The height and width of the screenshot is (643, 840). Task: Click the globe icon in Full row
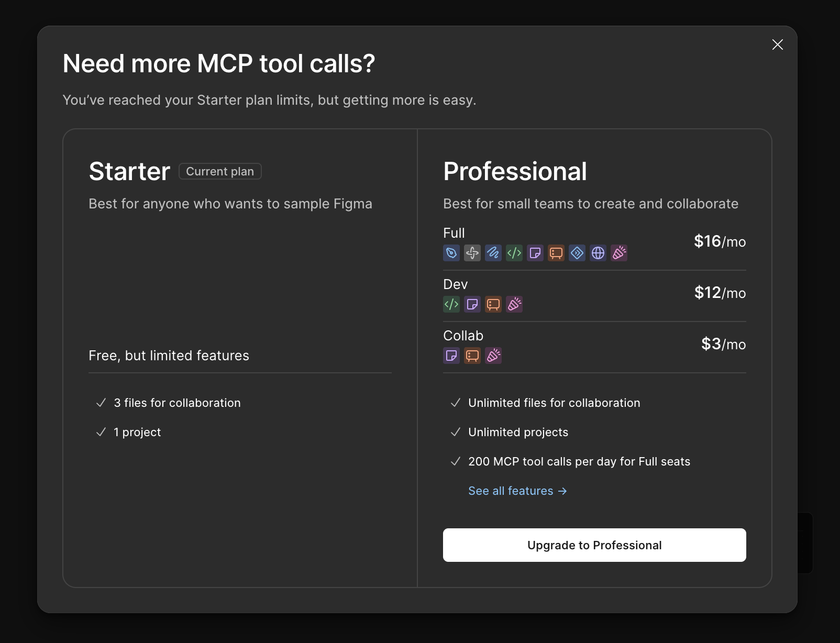598,253
